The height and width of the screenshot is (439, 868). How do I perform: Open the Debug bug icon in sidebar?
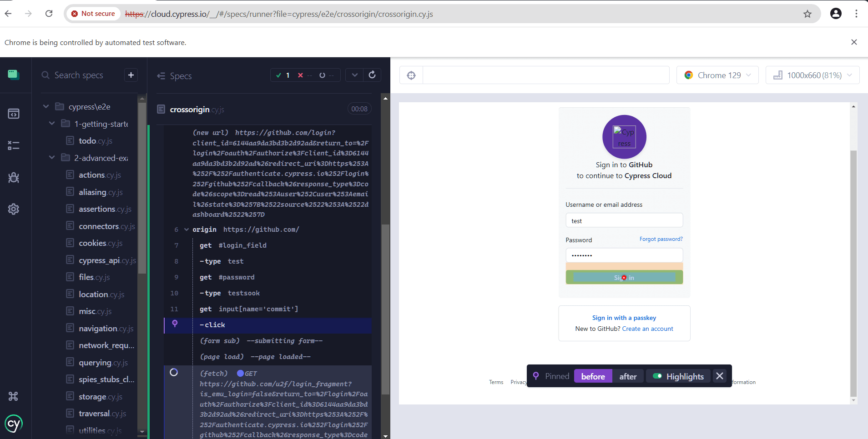point(14,177)
